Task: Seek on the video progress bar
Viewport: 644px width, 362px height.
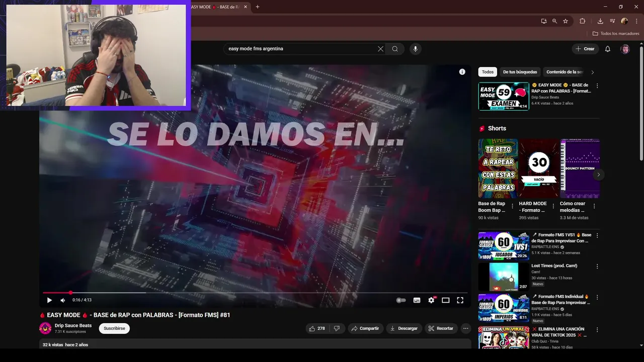Action: (x=255, y=293)
